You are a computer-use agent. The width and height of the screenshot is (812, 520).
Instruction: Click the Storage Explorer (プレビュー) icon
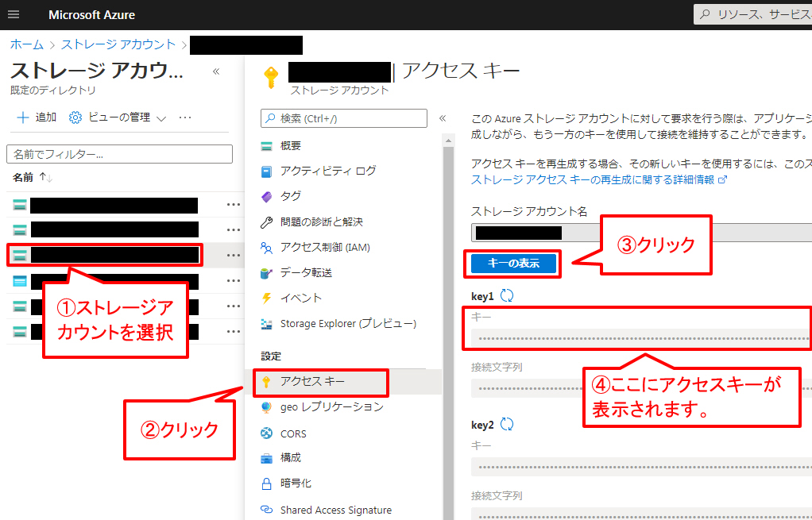pos(267,324)
